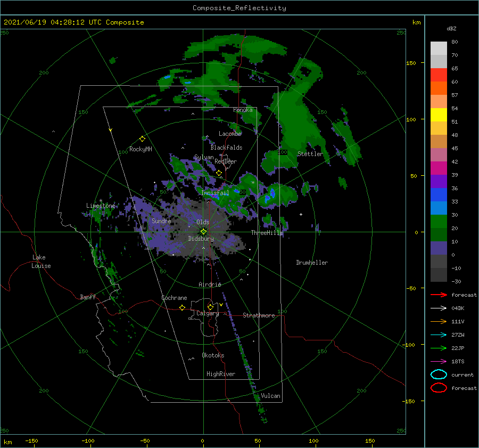Click the magenta 18TS arrow legend icon

(439, 362)
